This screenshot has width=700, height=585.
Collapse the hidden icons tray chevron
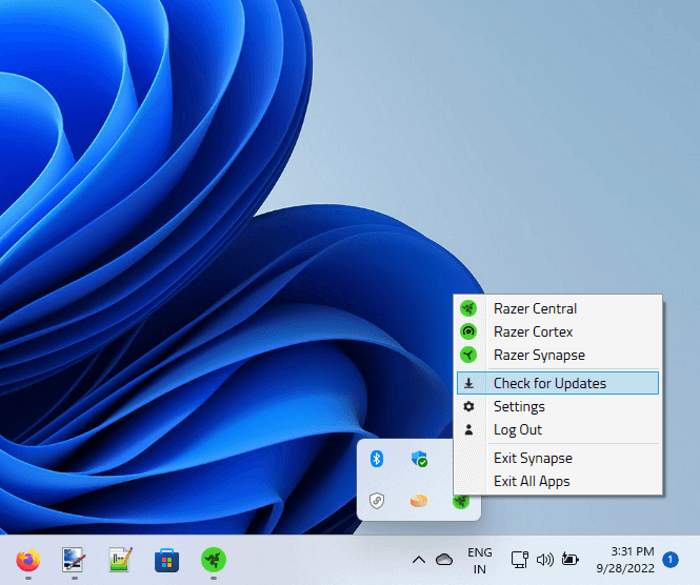419,560
